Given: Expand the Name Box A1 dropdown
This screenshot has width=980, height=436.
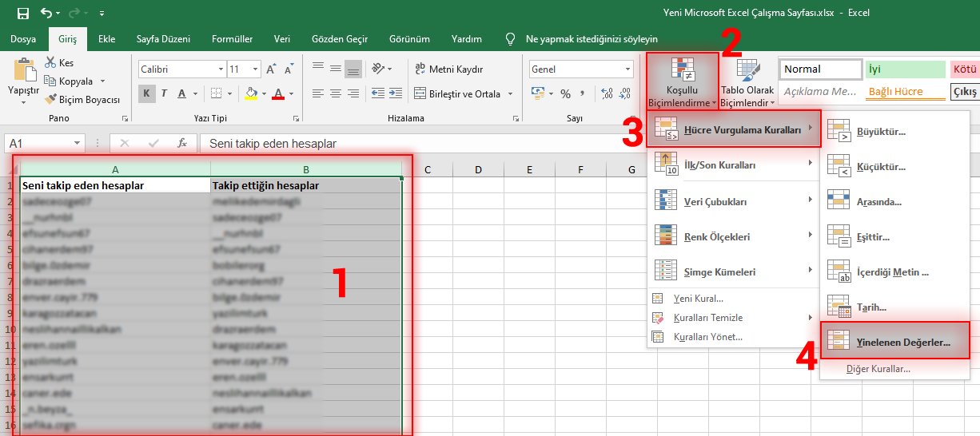Looking at the screenshot, I should (x=77, y=144).
